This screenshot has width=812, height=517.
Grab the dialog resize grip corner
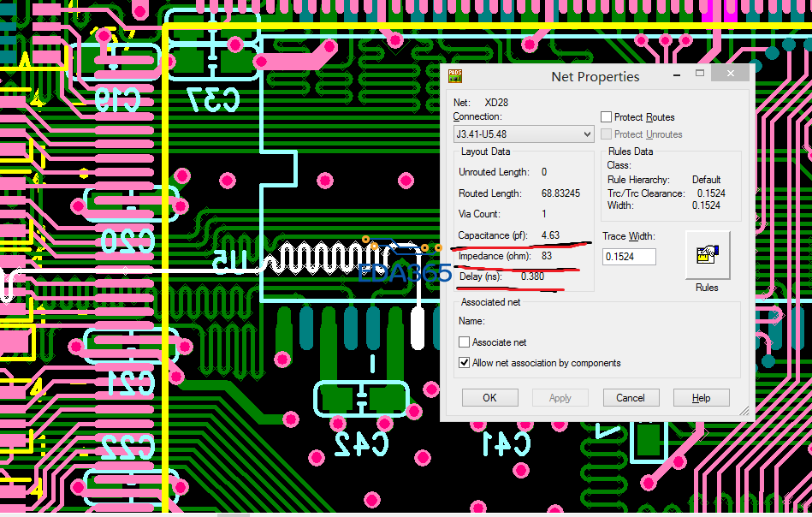[744, 410]
